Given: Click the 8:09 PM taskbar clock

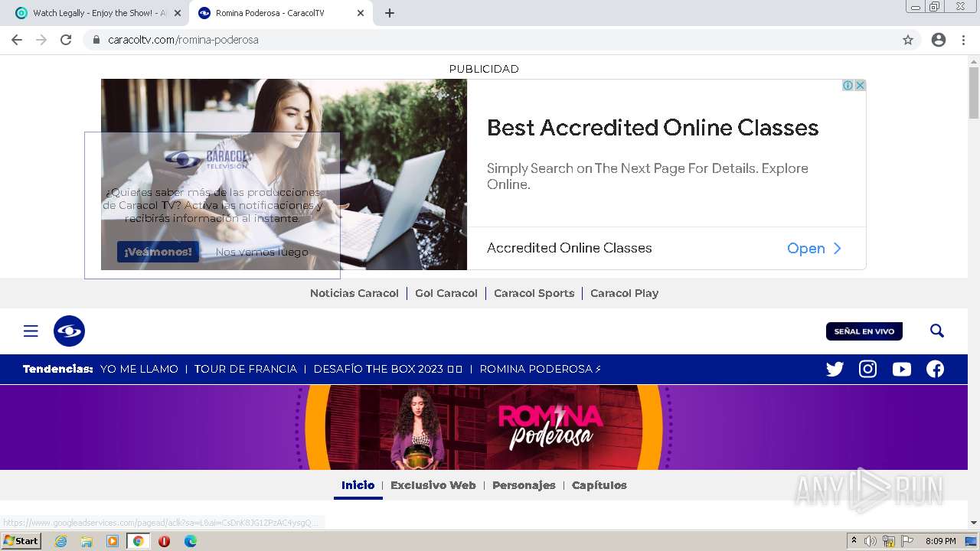Looking at the screenshot, I should 940,541.
